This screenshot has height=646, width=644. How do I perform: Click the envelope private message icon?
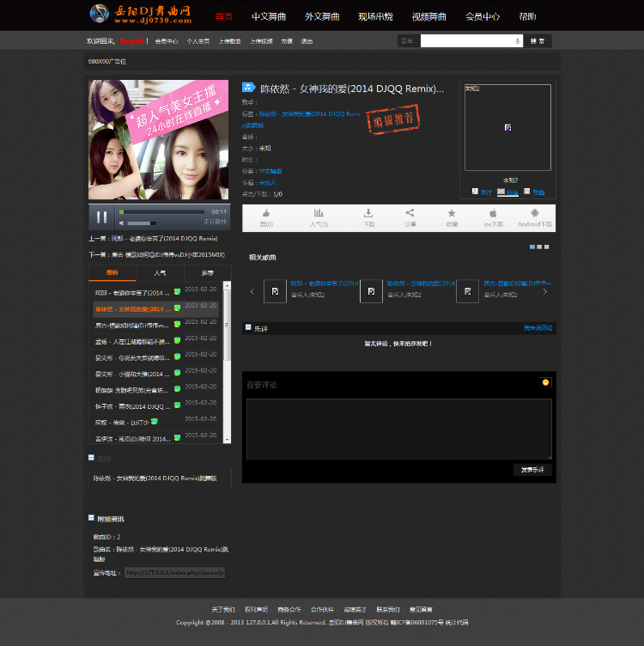point(501,192)
